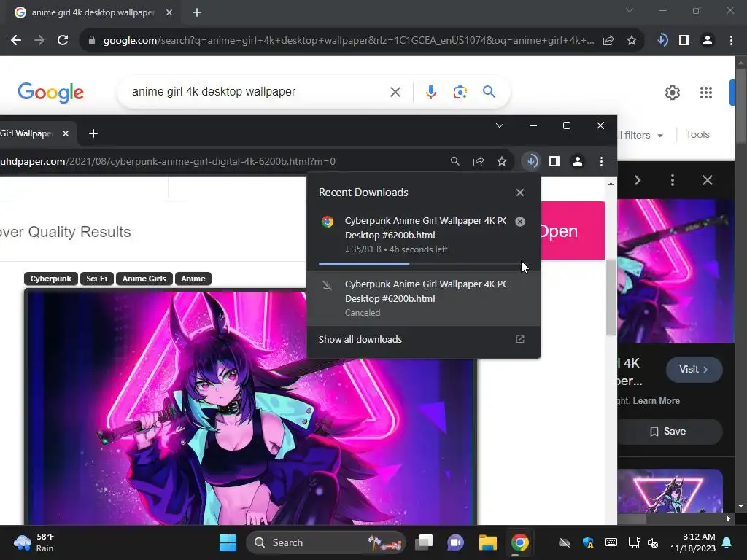Viewport: 747px width, 560px height.
Task: Select Anime tag
Action: click(193, 279)
